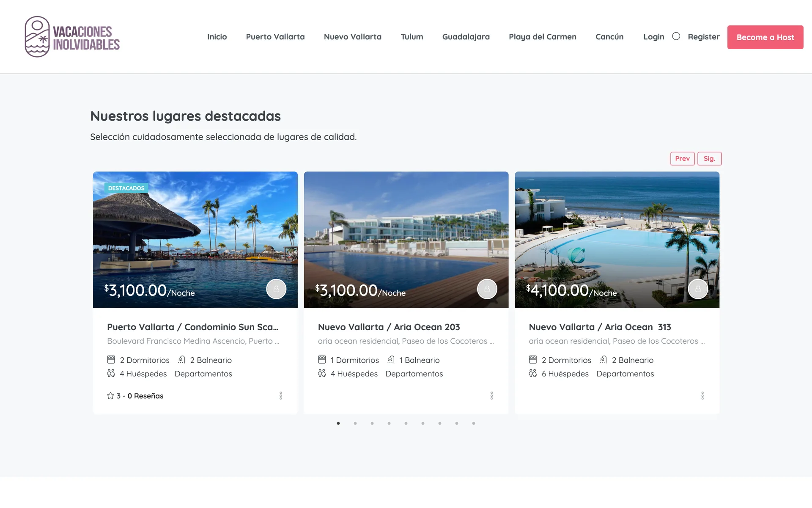Select Tulum in the navigation bar
The width and height of the screenshot is (812, 508).
click(x=412, y=37)
